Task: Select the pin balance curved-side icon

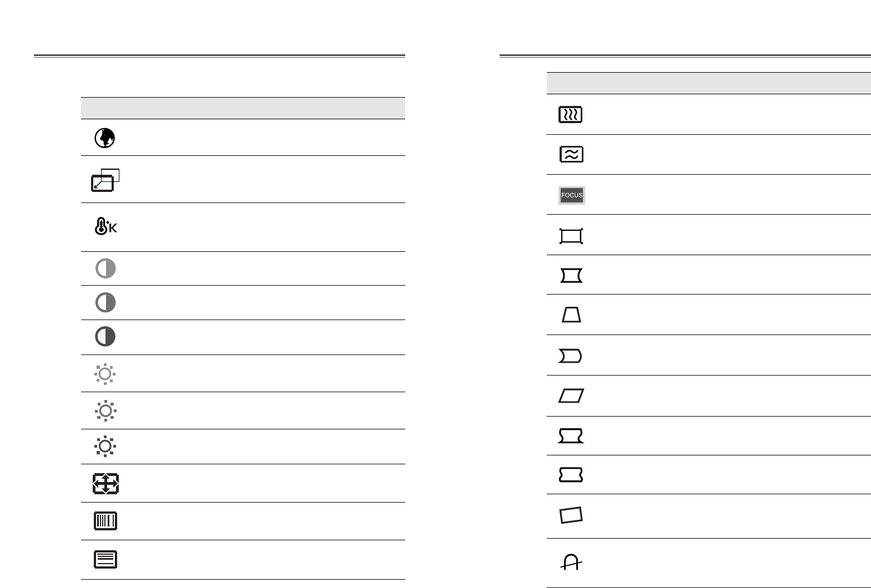Action: tap(570, 356)
